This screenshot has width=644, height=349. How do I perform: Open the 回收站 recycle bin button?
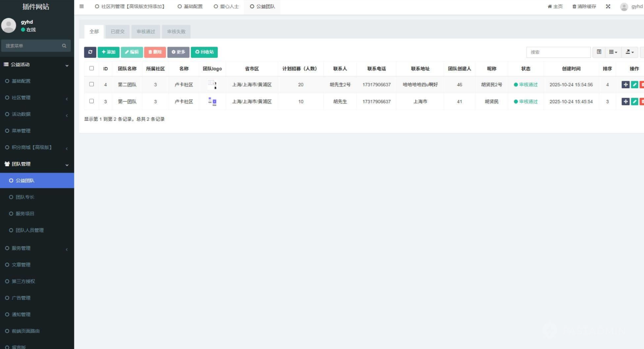(x=204, y=52)
